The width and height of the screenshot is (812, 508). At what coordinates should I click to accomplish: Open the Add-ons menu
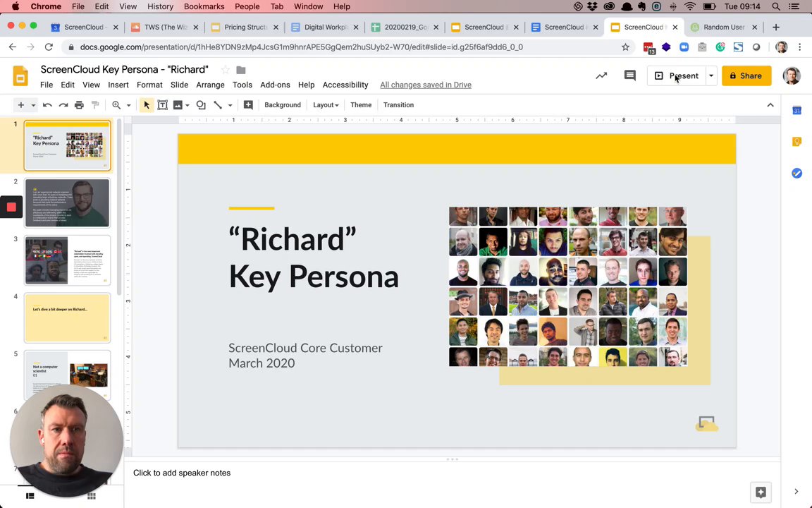point(275,85)
